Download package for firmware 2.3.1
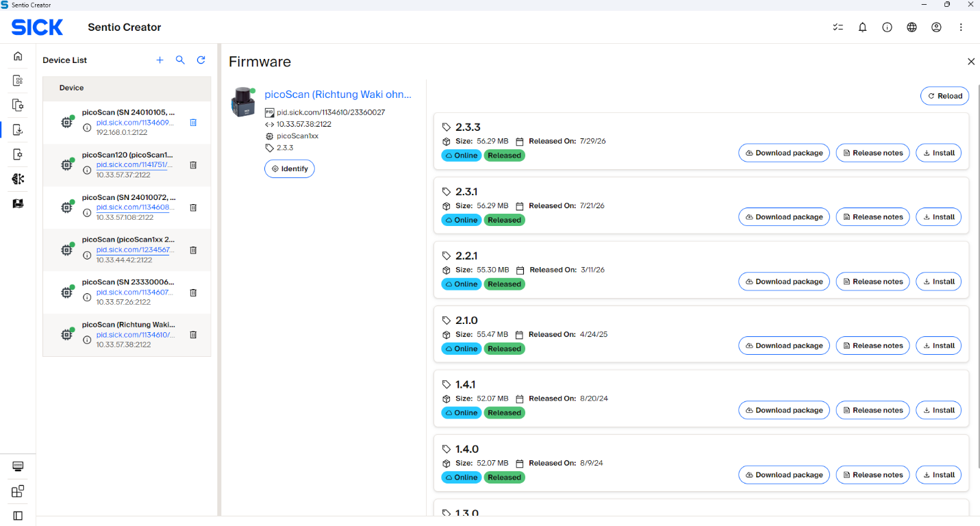Screen dimensions: 980x526 pyautogui.click(x=784, y=217)
